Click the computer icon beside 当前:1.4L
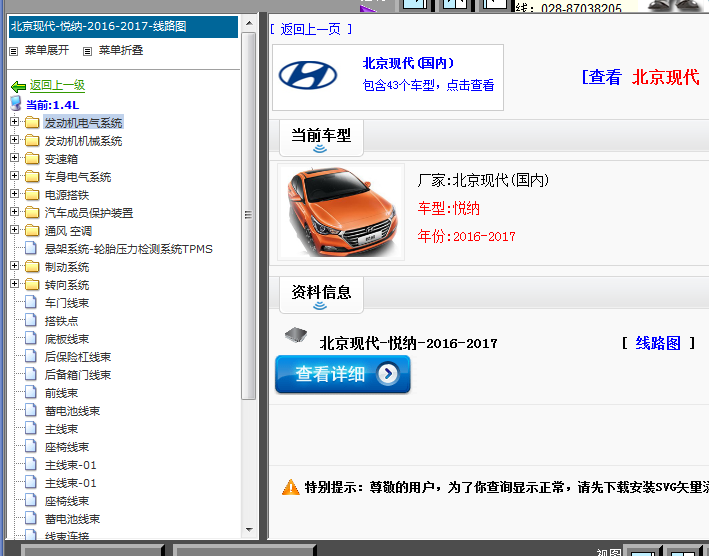This screenshot has height=556, width=709. (x=16, y=104)
